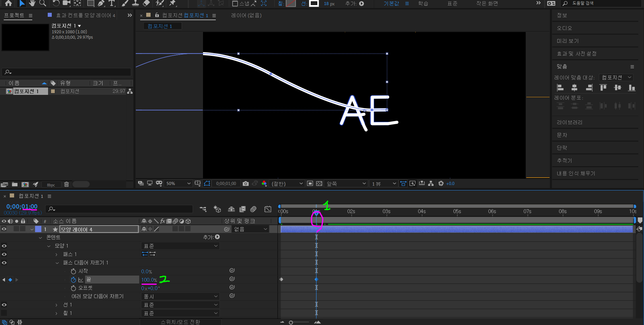Select the Pen tool

(101, 3)
